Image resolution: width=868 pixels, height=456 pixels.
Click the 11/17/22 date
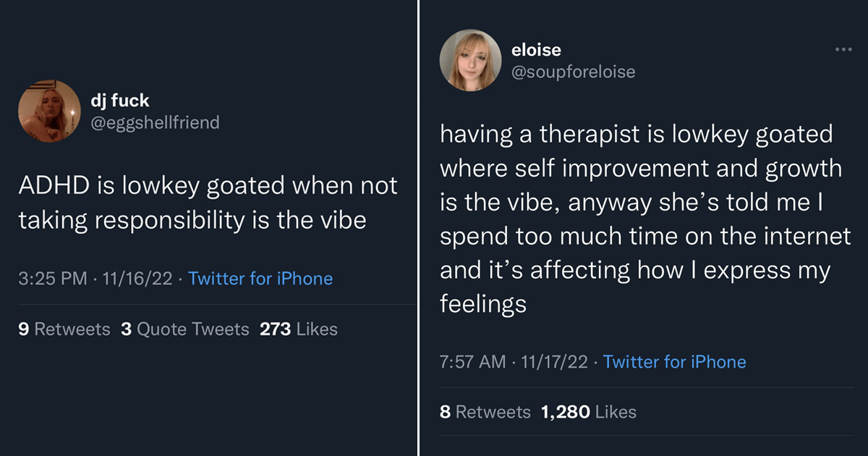click(553, 361)
